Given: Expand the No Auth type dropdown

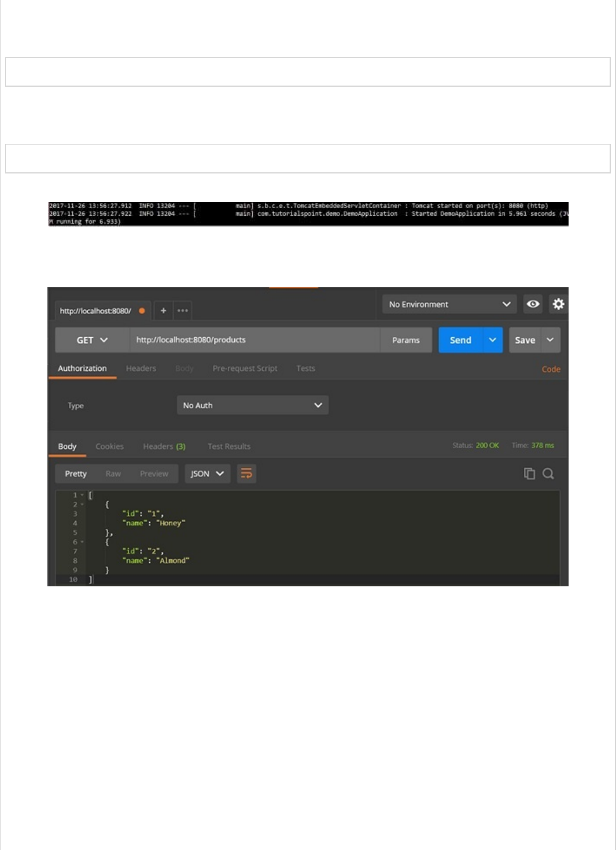Looking at the screenshot, I should (253, 405).
